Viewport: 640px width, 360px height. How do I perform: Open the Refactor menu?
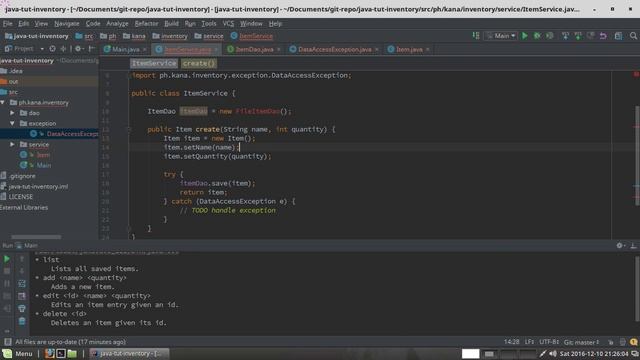point(146,24)
